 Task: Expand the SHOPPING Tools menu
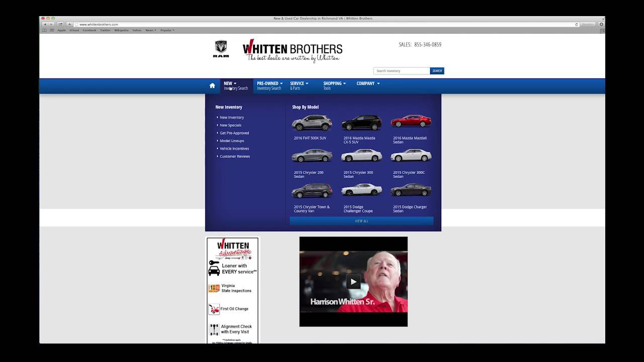click(x=334, y=85)
